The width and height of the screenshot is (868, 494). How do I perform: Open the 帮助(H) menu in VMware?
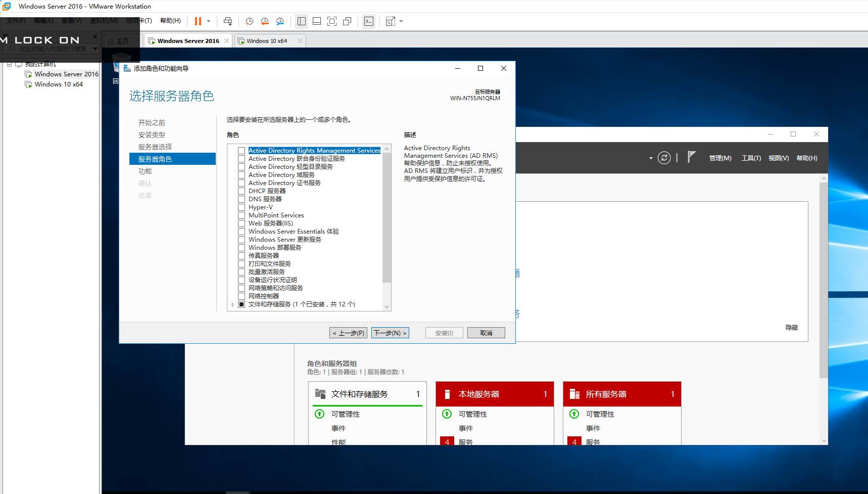pyautogui.click(x=170, y=21)
